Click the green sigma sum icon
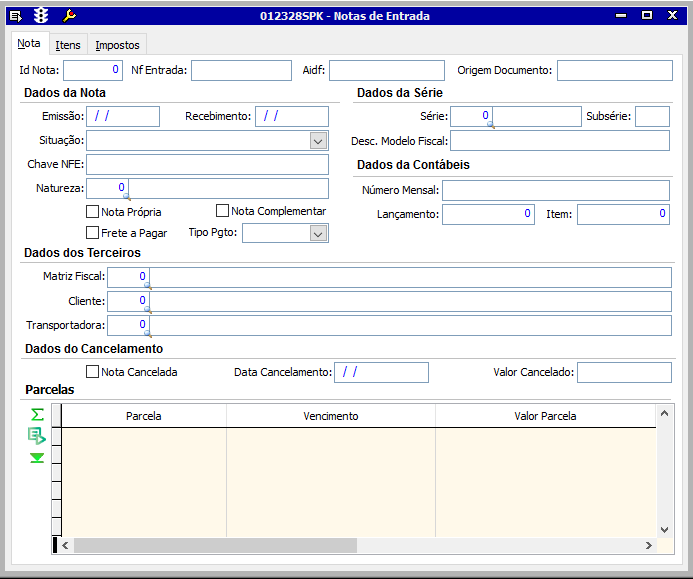The width and height of the screenshot is (693, 579). pos(37,414)
